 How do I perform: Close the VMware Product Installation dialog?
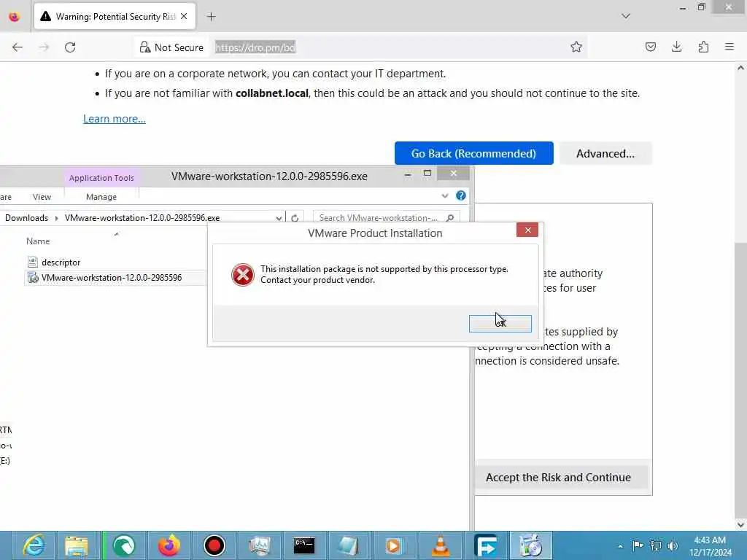click(527, 230)
